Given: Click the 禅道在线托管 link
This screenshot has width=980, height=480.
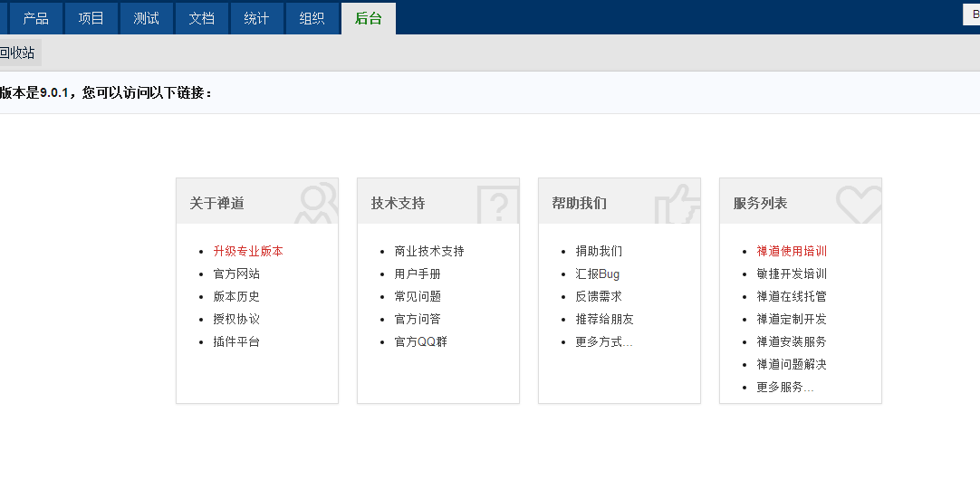Looking at the screenshot, I should click(792, 296).
